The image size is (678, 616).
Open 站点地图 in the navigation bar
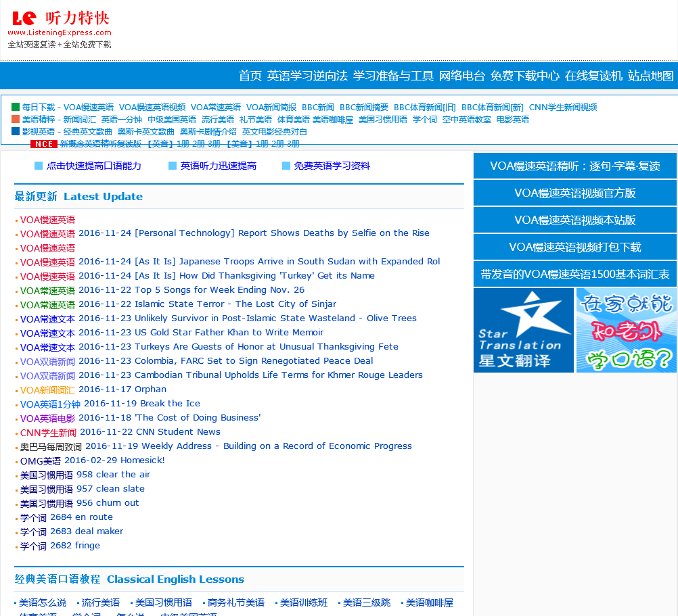pos(650,76)
